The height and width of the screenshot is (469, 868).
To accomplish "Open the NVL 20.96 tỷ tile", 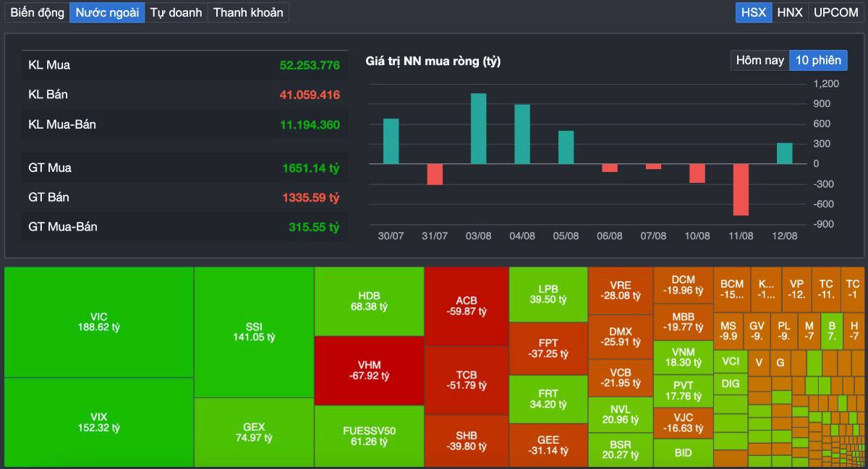I will 621,415.
